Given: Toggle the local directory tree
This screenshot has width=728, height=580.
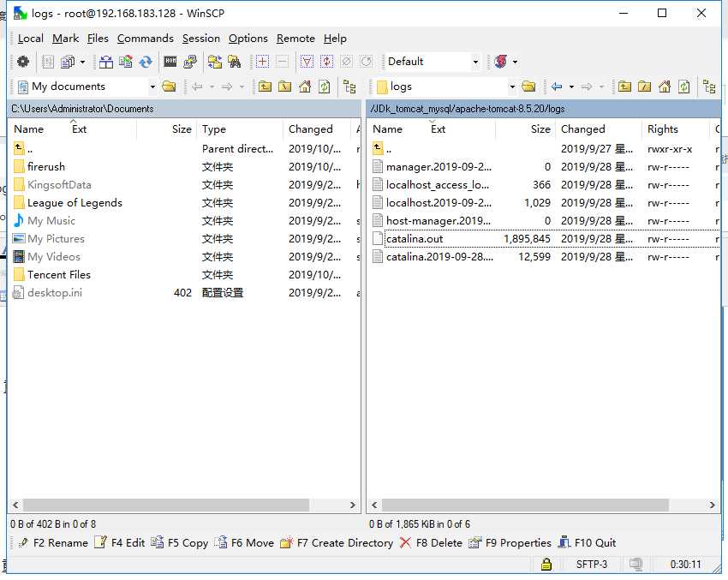Looking at the screenshot, I should (349, 87).
